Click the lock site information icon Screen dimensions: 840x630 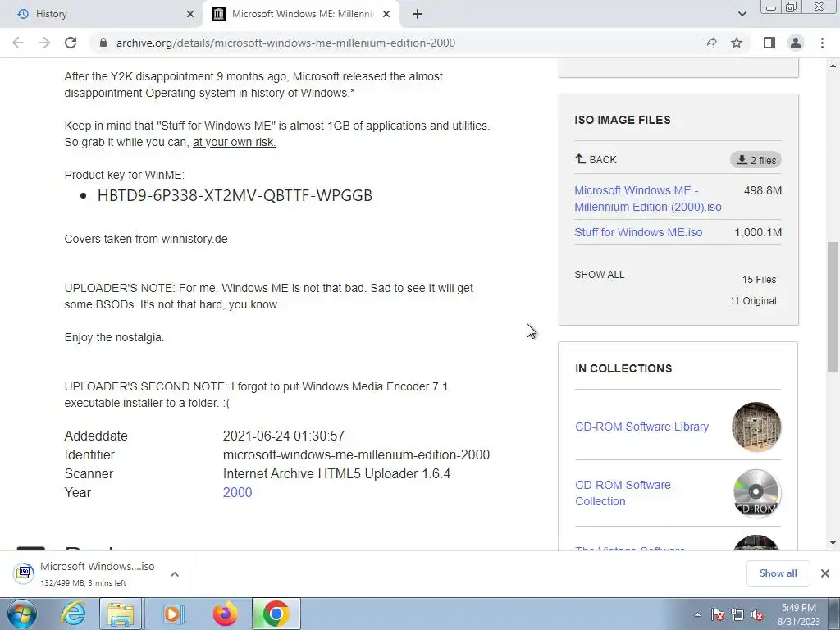click(103, 43)
